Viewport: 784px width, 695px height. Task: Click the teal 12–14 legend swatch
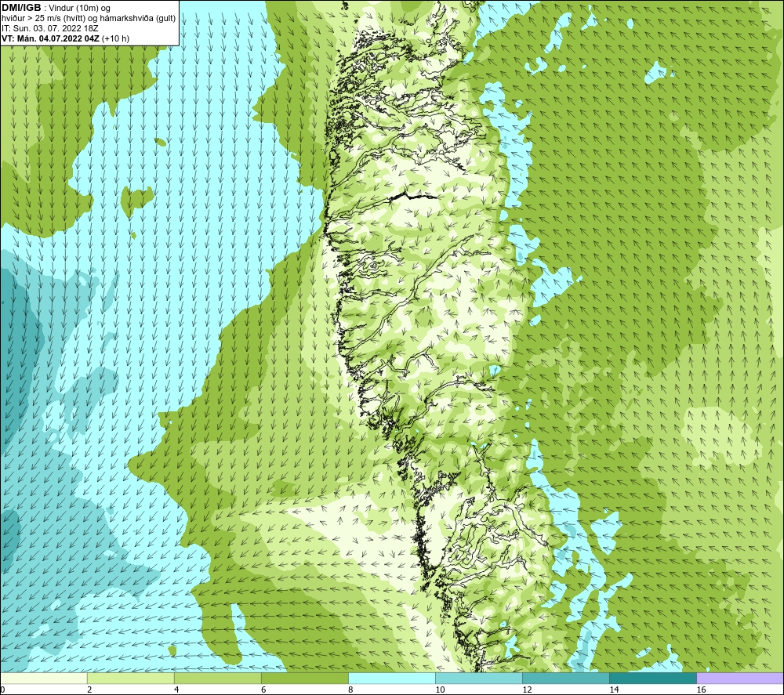566,678
